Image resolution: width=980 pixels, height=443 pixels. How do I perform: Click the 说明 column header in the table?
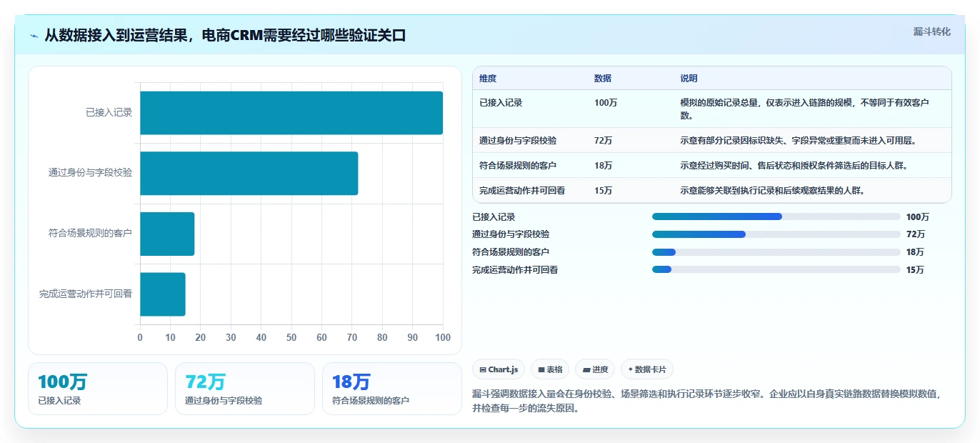[x=689, y=79]
